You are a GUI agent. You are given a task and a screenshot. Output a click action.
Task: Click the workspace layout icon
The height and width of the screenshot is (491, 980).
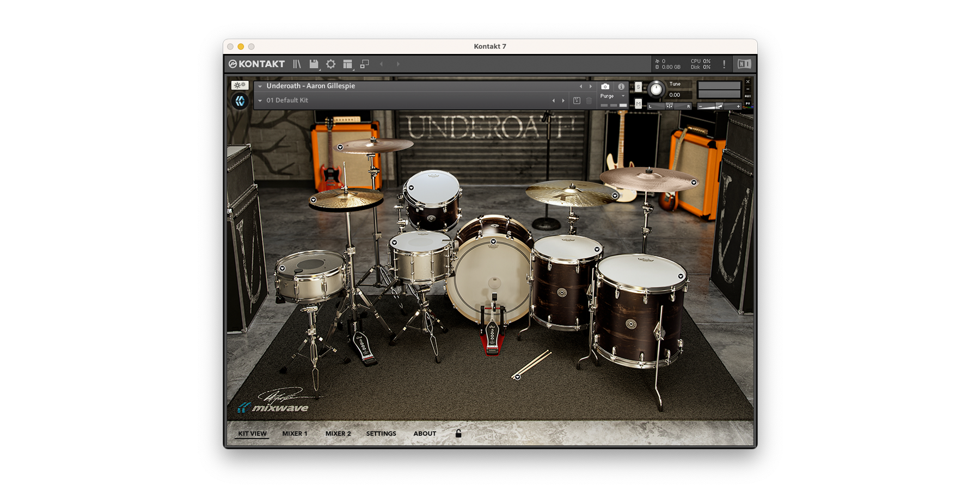point(347,64)
